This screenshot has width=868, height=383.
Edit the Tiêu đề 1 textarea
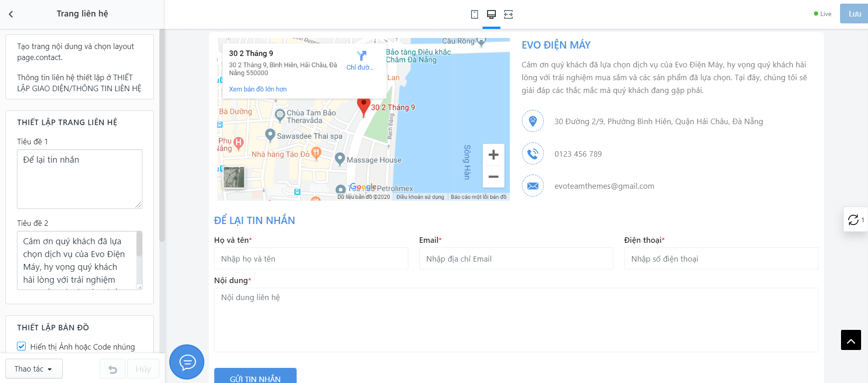point(80,179)
